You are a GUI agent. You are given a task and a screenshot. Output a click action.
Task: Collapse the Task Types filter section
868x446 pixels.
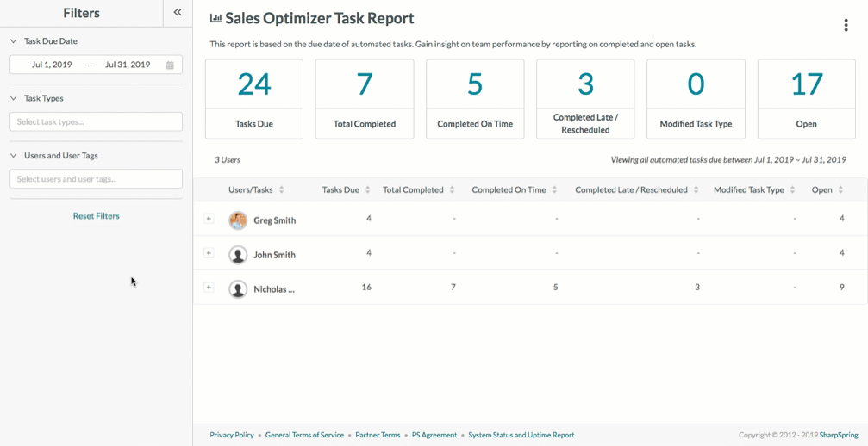(14, 98)
